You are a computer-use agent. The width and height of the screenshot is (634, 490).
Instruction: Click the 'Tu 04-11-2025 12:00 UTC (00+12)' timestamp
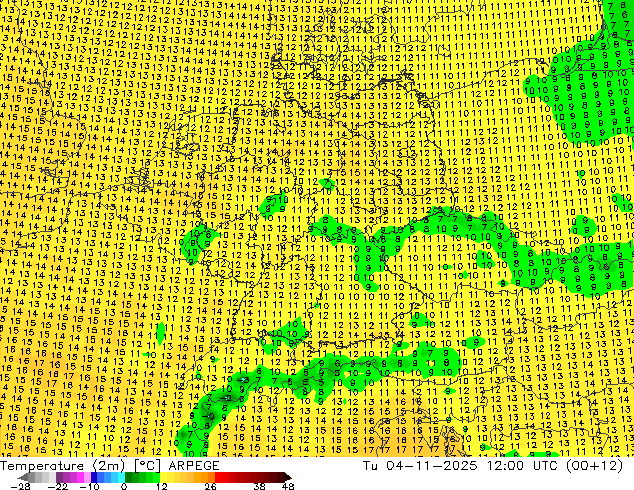point(493,466)
